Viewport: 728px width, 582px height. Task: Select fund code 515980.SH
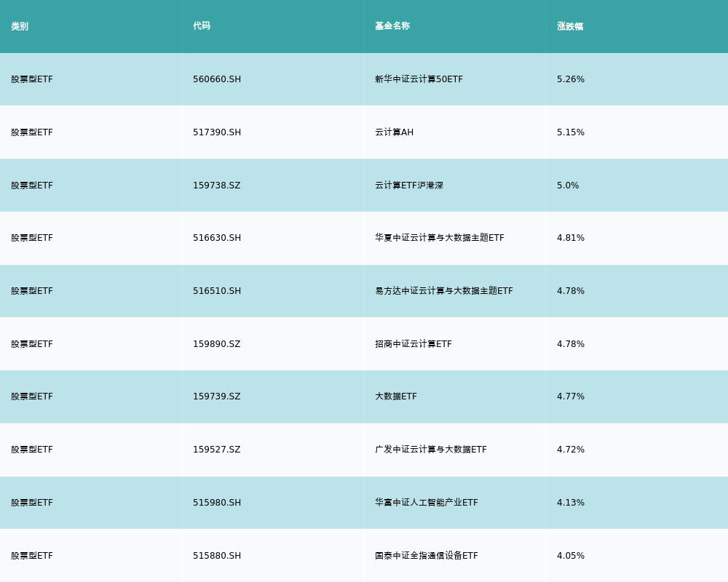pos(217,503)
